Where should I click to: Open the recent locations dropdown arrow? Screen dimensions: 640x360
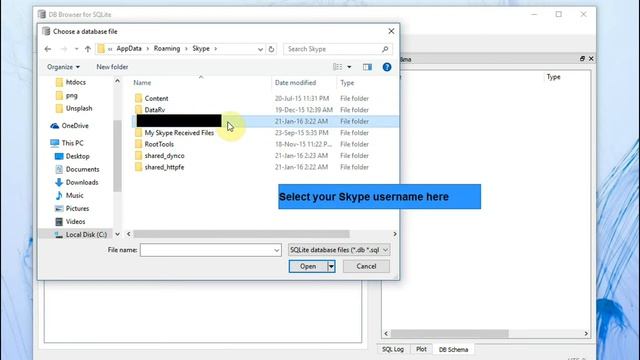click(x=76, y=49)
